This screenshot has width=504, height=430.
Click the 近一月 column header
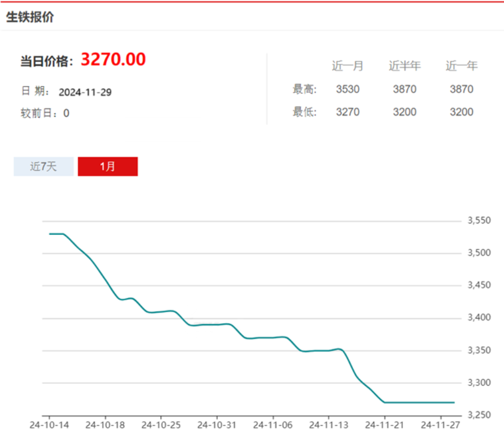[348, 66]
